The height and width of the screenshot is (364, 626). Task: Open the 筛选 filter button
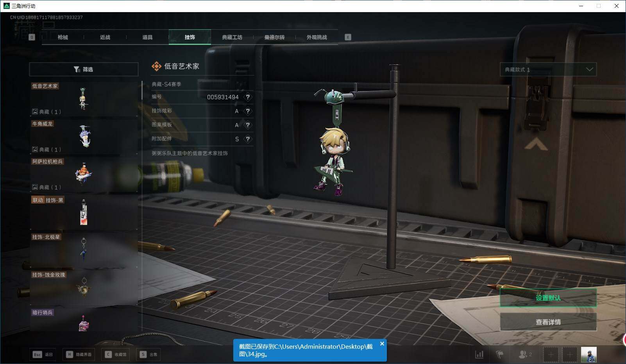click(x=84, y=69)
